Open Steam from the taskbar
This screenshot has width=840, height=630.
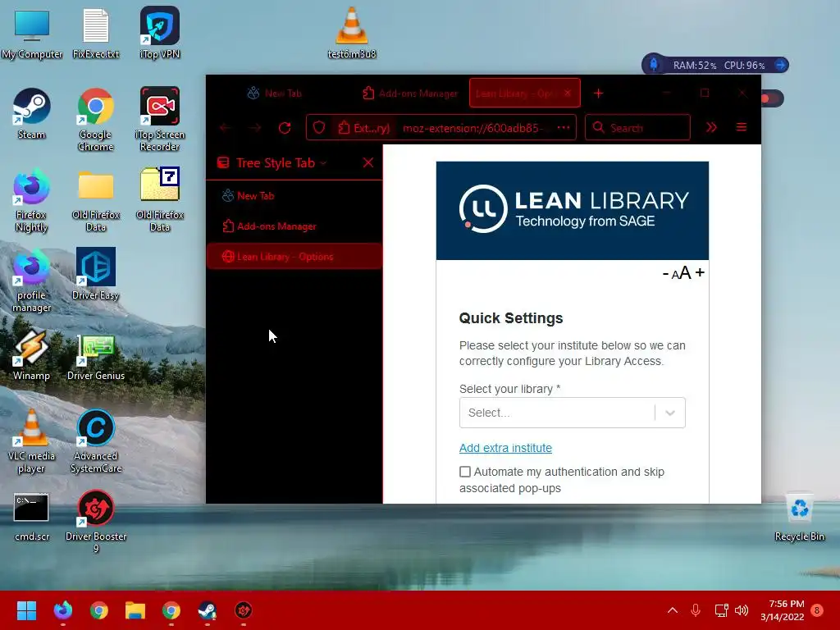click(208, 610)
